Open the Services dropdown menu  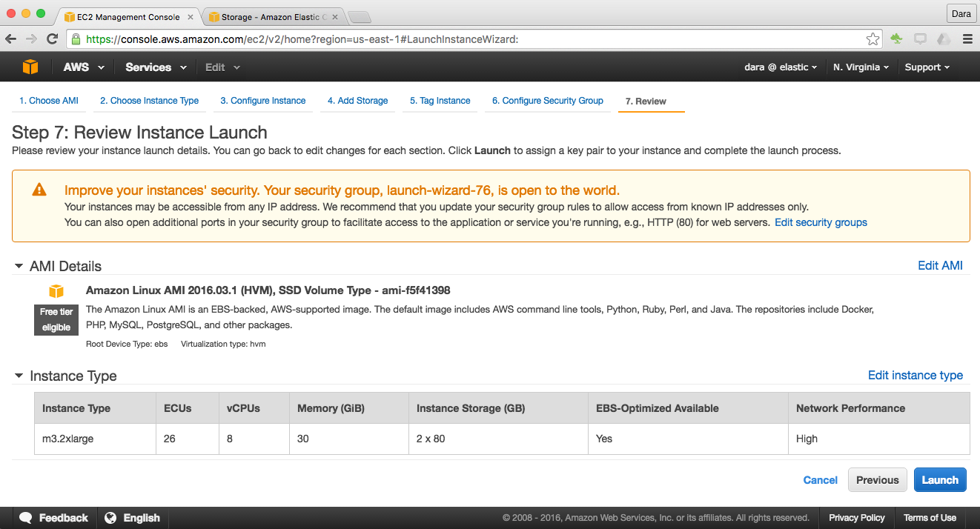pyautogui.click(x=156, y=67)
